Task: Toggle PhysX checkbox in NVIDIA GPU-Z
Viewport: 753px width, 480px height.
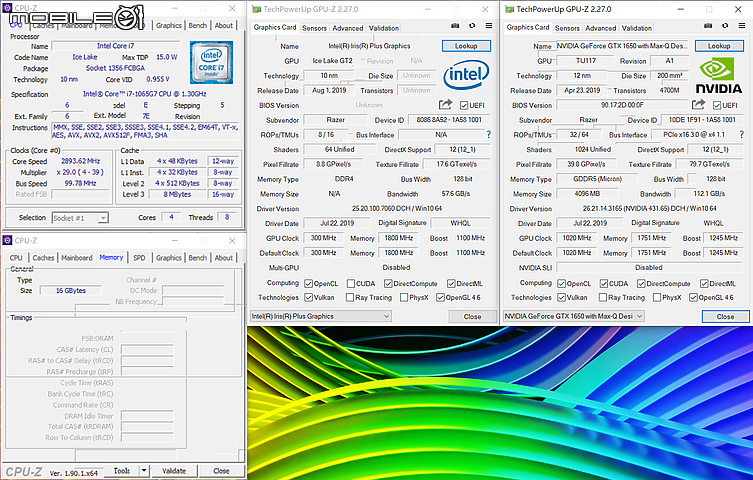Action: tap(657, 298)
